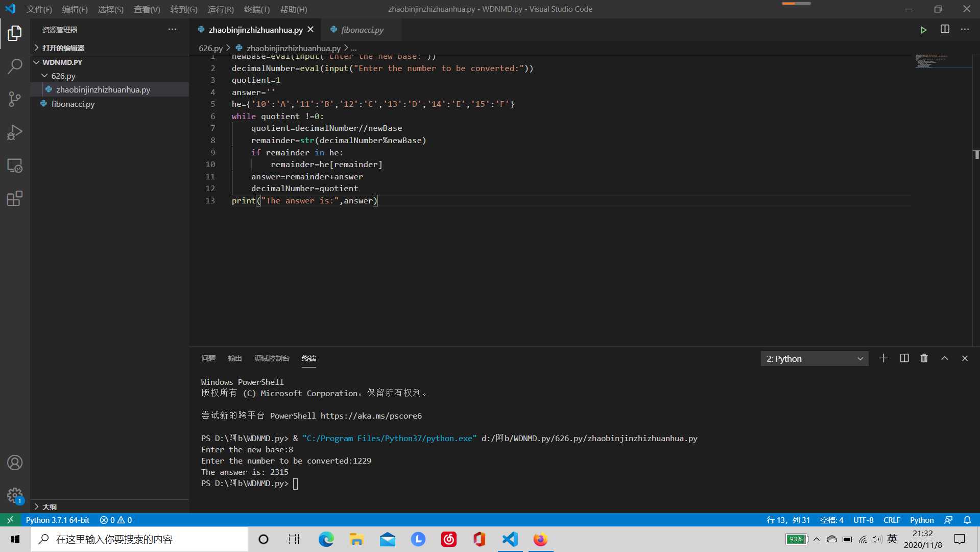Image resolution: width=980 pixels, height=552 pixels.
Task: Create a new terminal with the plus icon
Action: click(883, 358)
